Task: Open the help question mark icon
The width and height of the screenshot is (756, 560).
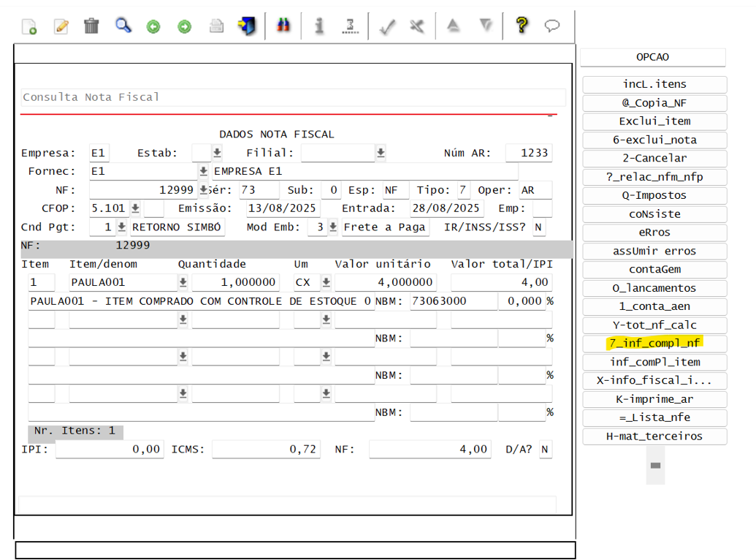Action: (x=522, y=24)
